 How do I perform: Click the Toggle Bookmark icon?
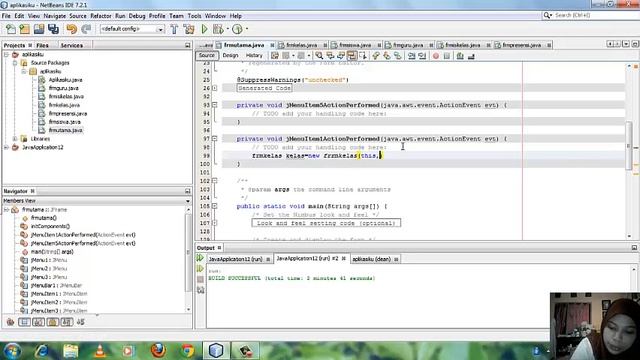pos(398,56)
